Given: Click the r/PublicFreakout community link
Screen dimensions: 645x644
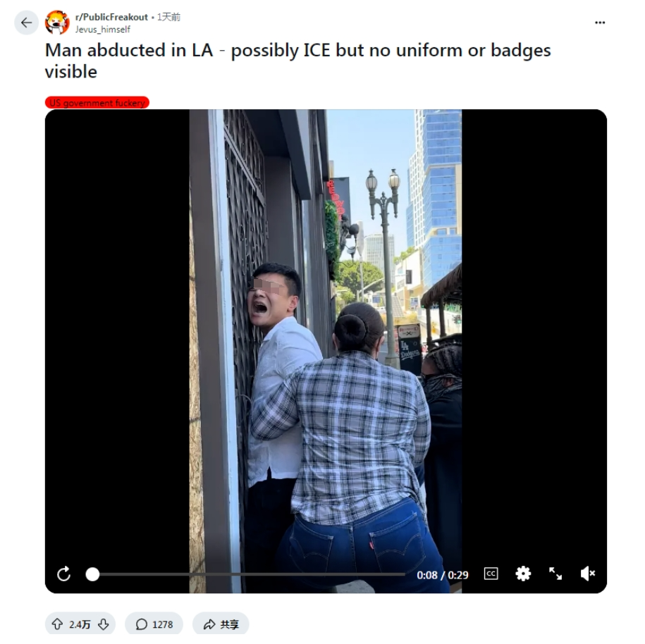Looking at the screenshot, I should pyautogui.click(x=111, y=17).
